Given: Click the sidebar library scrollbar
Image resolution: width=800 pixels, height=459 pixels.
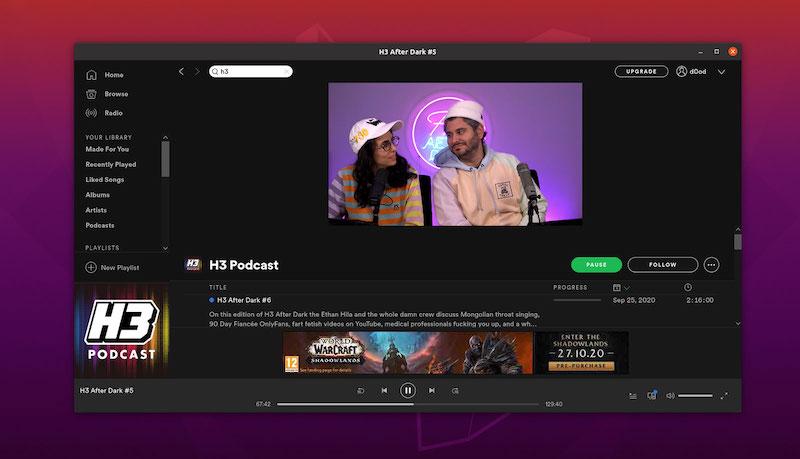Looking at the screenshot, I should (x=165, y=159).
